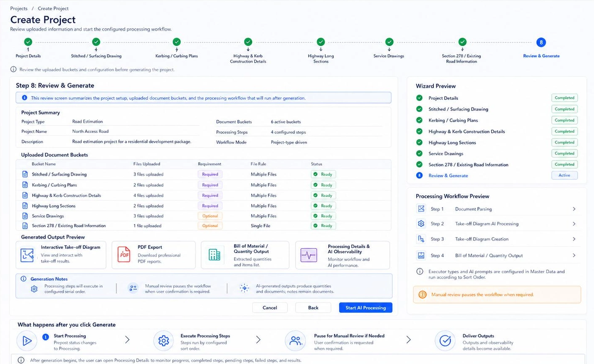Click '6 active buckets' value
The height and width of the screenshot is (364, 594).
pyautogui.click(x=286, y=122)
